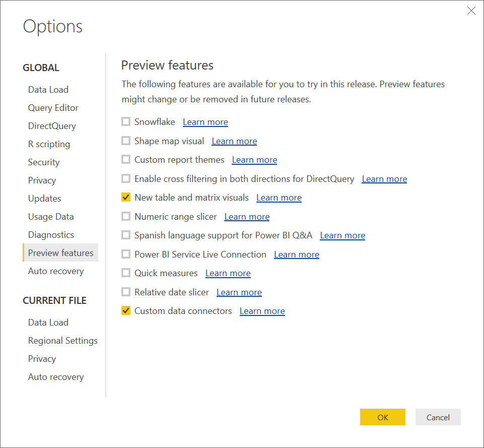Open Learn more for Quick measures

click(228, 273)
